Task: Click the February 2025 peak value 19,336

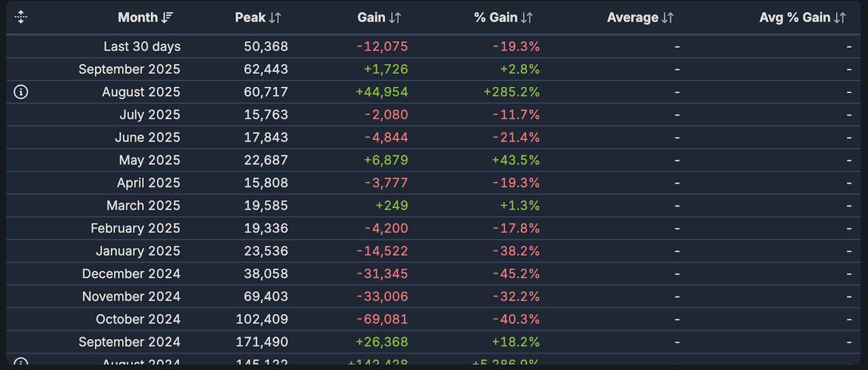Action: [x=266, y=229]
